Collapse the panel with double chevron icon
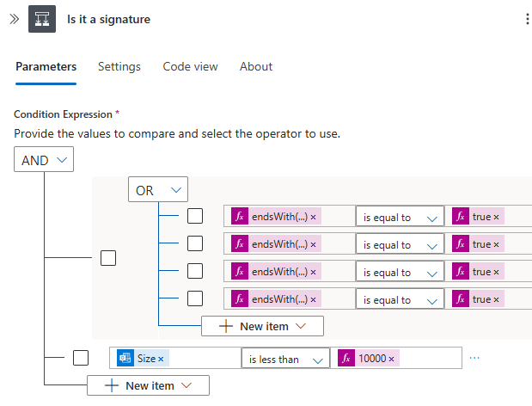Screen dimensions: 532x406 tap(14, 19)
